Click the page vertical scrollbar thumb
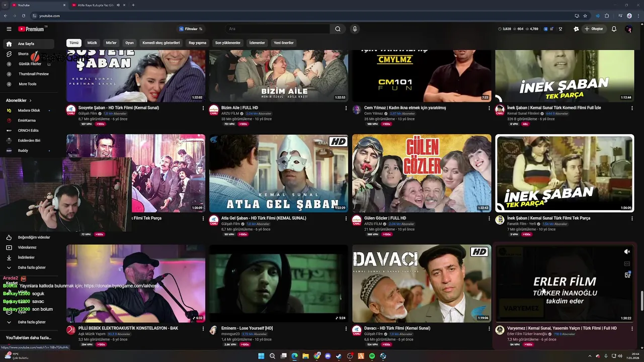 (x=641, y=300)
